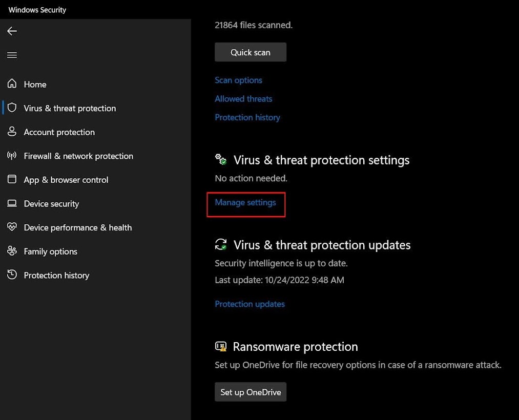
Task: Open Protection history in sidebar
Action: coord(56,276)
